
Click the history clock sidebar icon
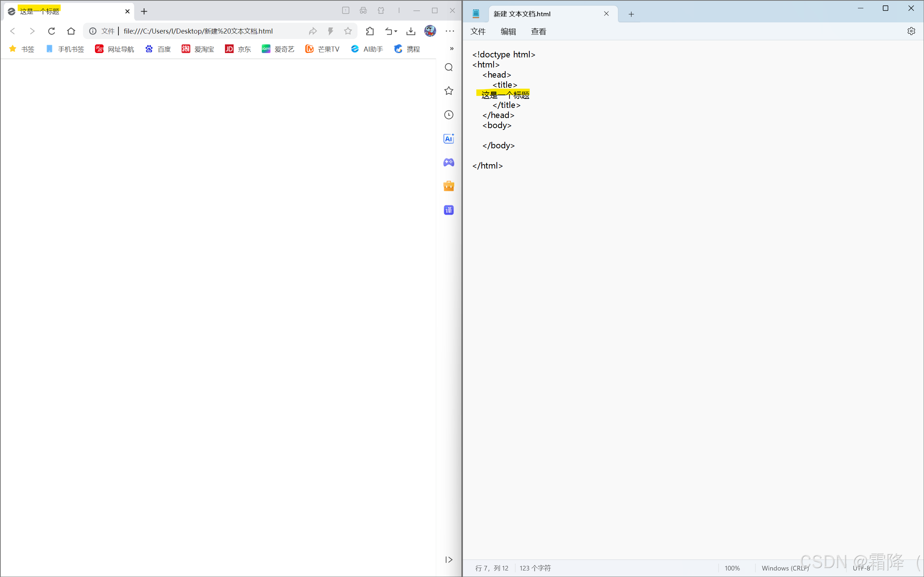click(448, 115)
